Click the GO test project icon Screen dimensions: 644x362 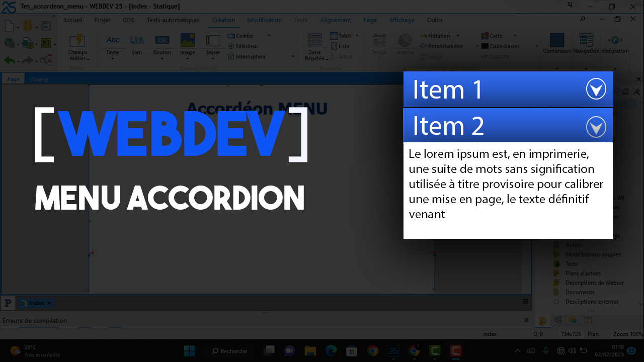click(46, 43)
